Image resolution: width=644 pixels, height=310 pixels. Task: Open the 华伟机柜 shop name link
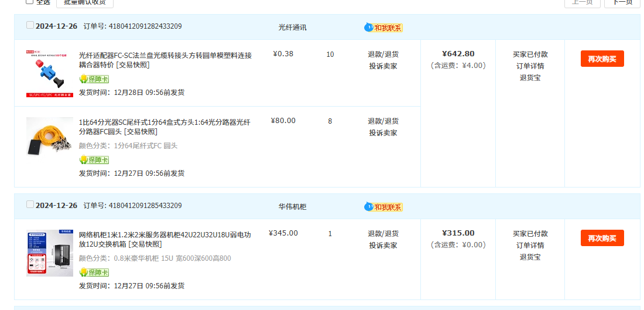click(x=292, y=207)
